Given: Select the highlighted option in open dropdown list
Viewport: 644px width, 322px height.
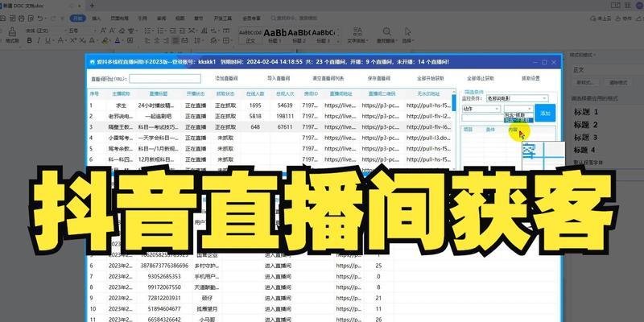Looking at the screenshot, I should click(518, 120).
